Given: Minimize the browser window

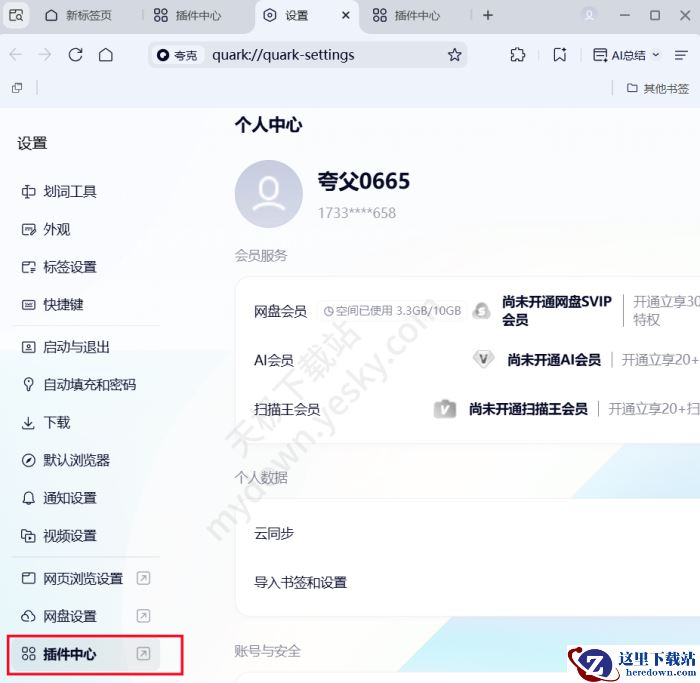Looking at the screenshot, I should pos(625,16).
